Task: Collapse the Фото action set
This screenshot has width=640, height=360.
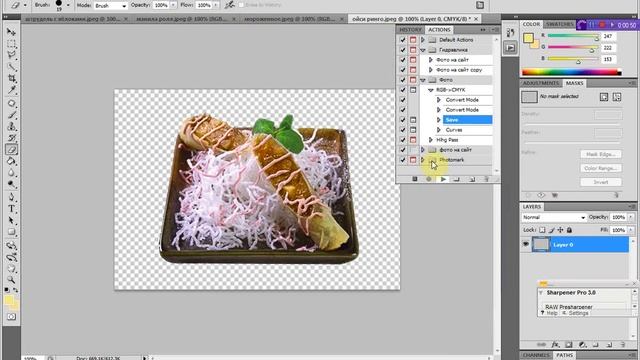Action: (x=423, y=80)
